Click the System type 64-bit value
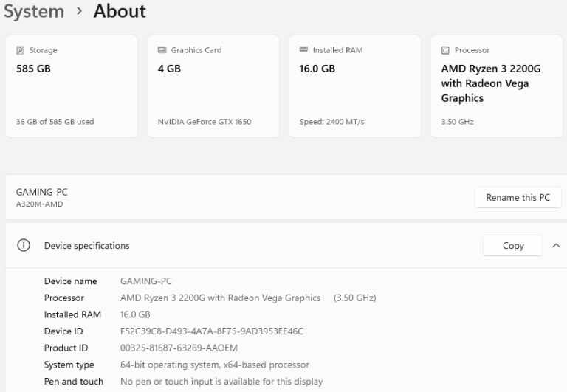This screenshot has height=392, width=567. point(214,365)
